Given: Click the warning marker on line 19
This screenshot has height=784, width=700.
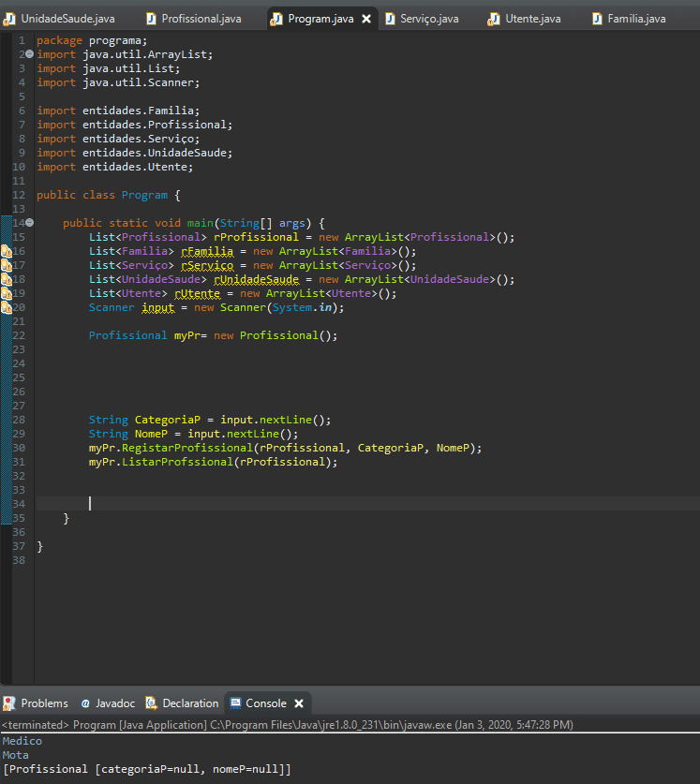Looking at the screenshot, I should (6, 293).
